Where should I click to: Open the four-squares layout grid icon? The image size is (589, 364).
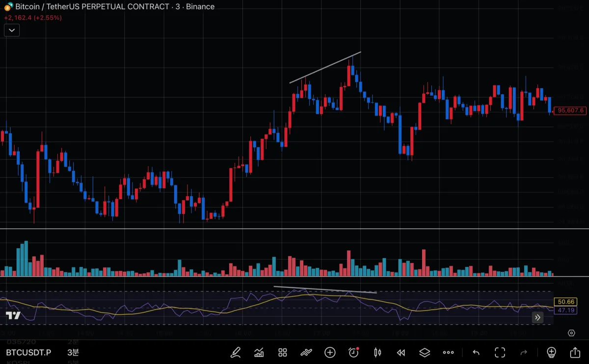pos(282,352)
